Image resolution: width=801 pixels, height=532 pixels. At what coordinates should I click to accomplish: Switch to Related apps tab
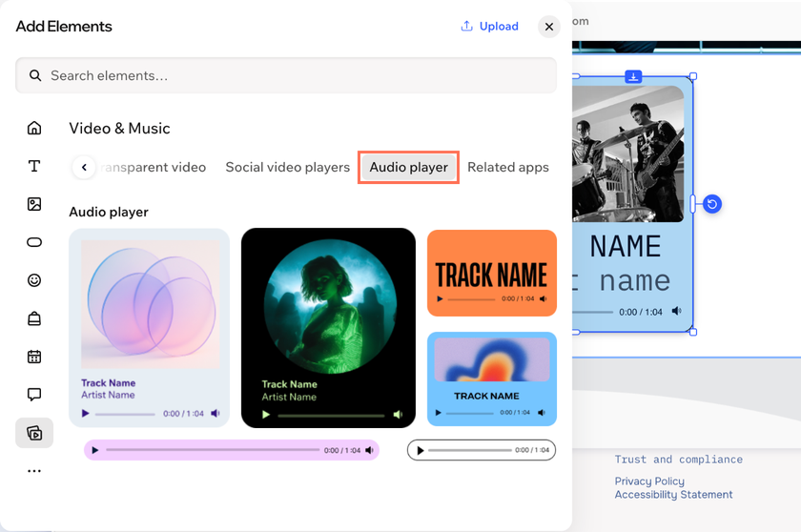pyautogui.click(x=508, y=167)
